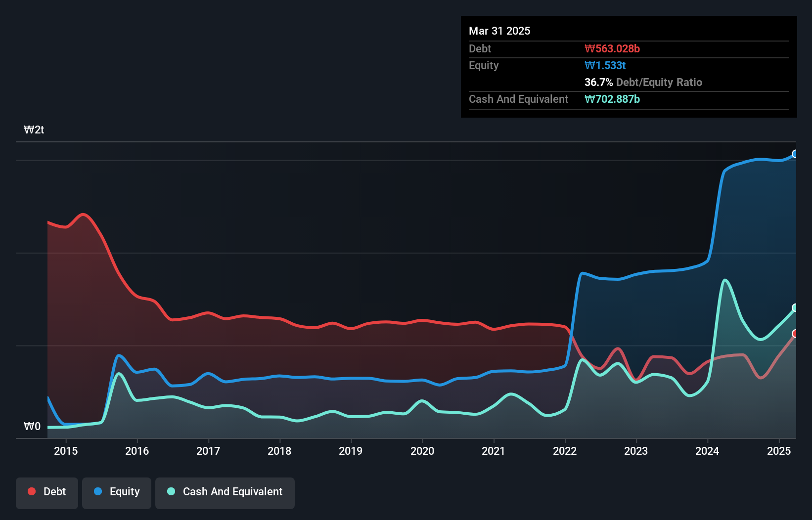Image resolution: width=812 pixels, height=520 pixels.
Task: Expand the Equity row in the tooltip
Action: coord(483,65)
